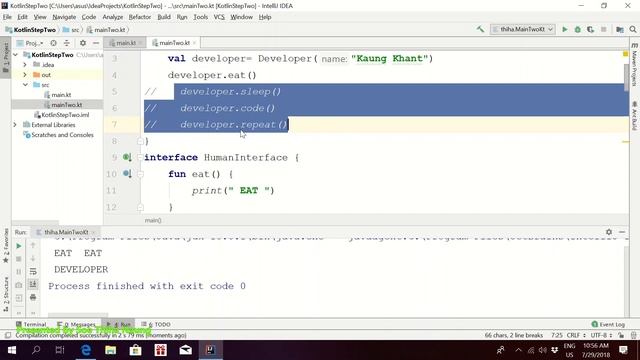The image size is (640, 360).
Task: Open the Windows Start menu
Action: pyautogui.click(x=11, y=350)
